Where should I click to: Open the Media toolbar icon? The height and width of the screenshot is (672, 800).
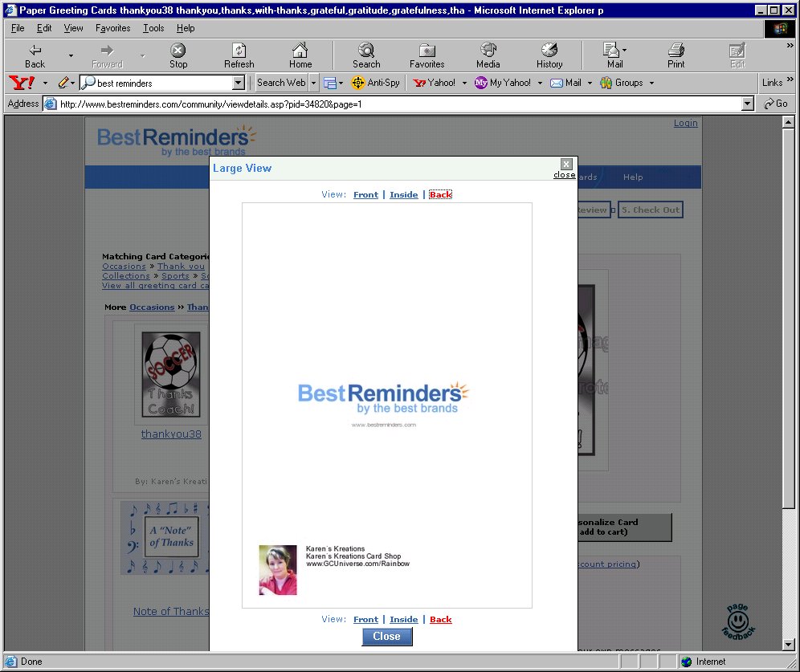(x=488, y=51)
